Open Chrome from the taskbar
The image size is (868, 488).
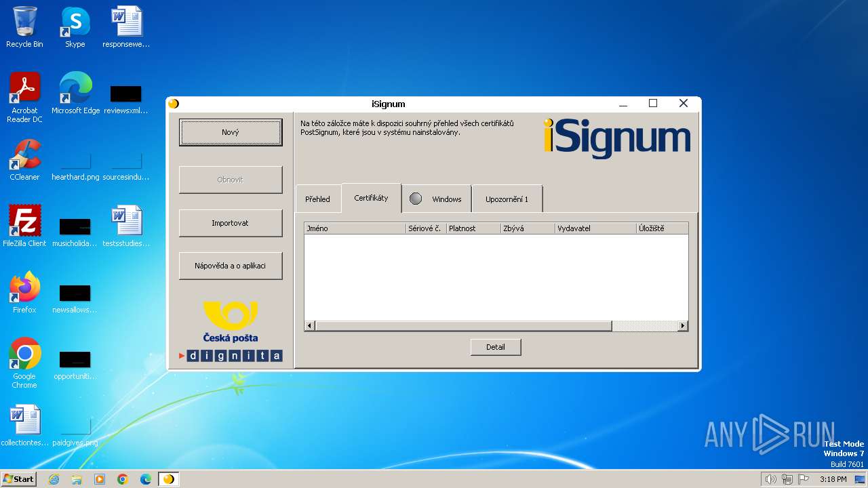click(123, 479)
